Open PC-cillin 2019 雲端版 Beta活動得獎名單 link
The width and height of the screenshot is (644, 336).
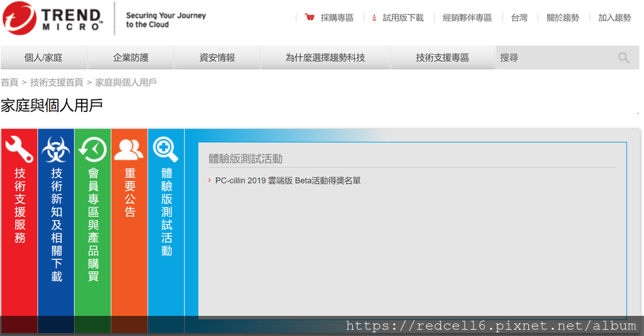coord(288,181)
